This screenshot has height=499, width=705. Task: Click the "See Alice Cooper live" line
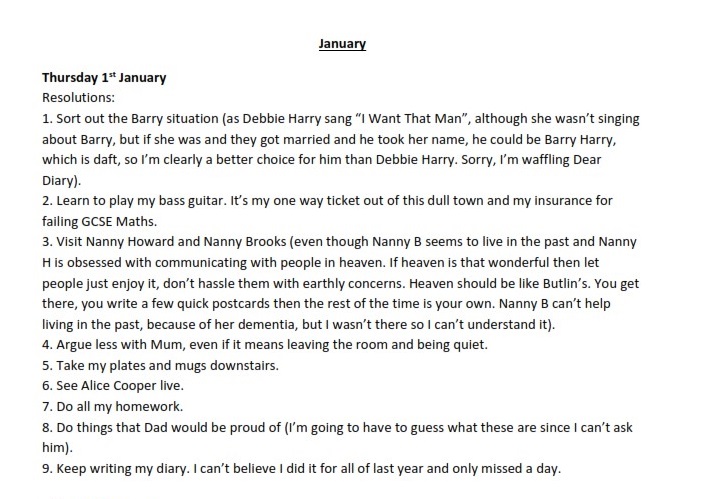(x=117, y=387)
